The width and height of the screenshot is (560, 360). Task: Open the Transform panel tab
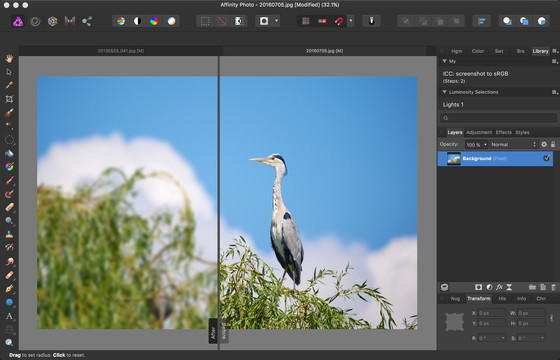tap(479, 299)
